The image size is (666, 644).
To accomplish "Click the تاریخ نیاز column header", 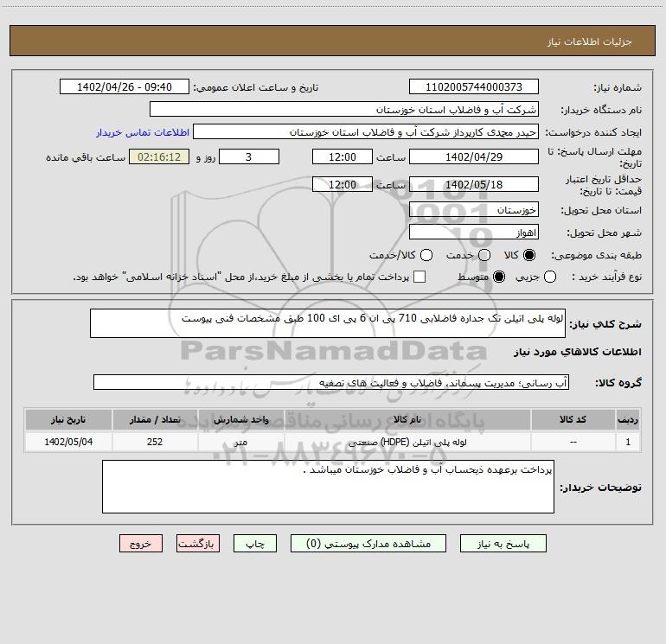I will pyautogui.click(x=68, y=419).
